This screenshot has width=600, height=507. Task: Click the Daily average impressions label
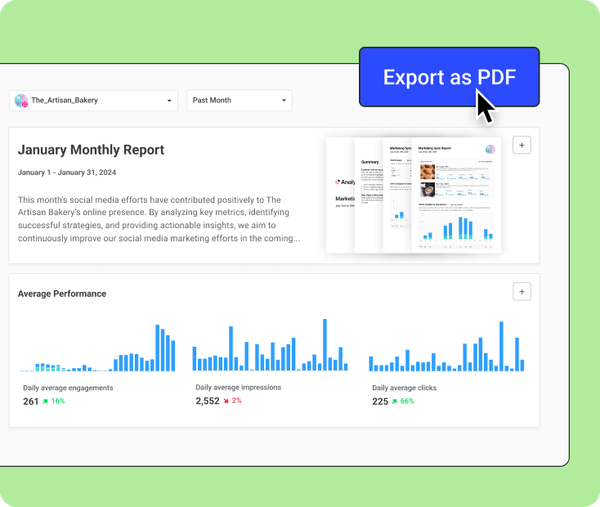(238, 387)
